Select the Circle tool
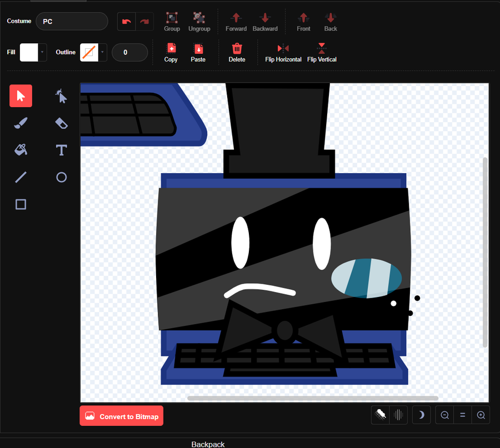 coord(61,177)
